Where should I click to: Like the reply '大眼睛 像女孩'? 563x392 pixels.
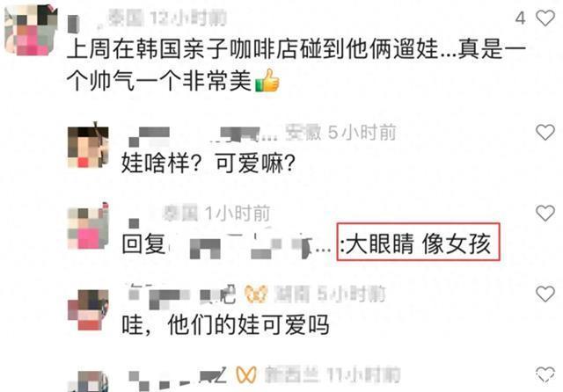click(545, 214)
